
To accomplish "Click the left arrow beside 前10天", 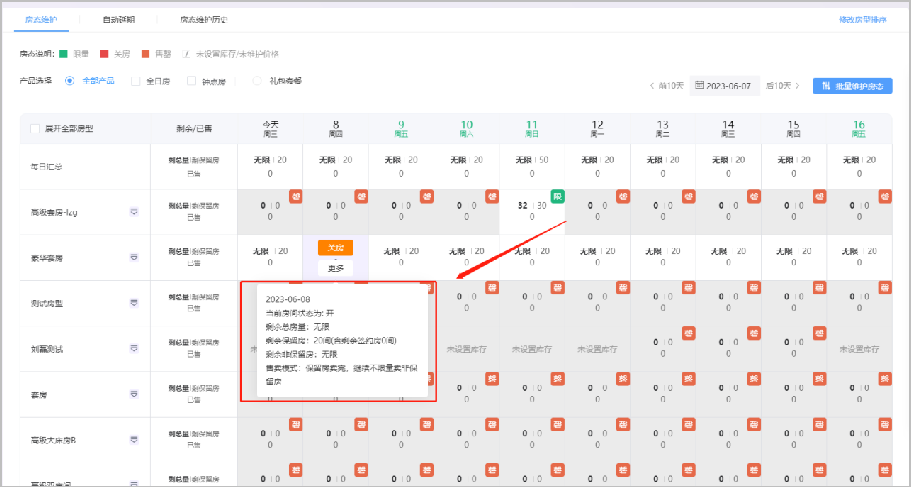I will [x=652, y=86].
